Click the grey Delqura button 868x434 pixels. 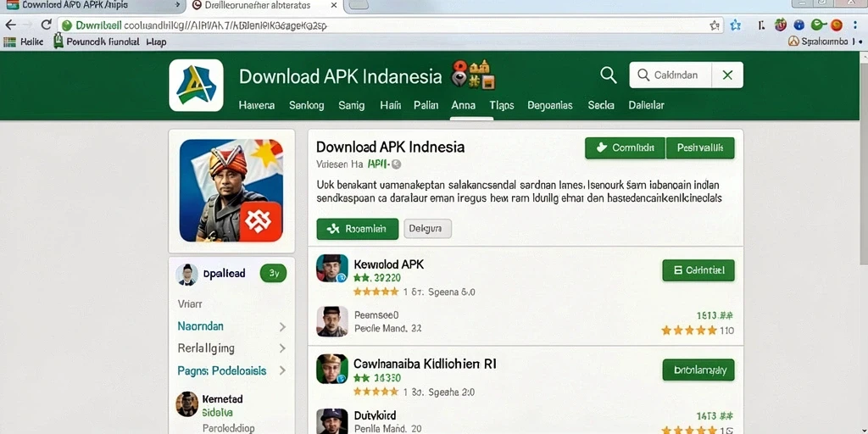pyautogui.click(x=427, y=229)
